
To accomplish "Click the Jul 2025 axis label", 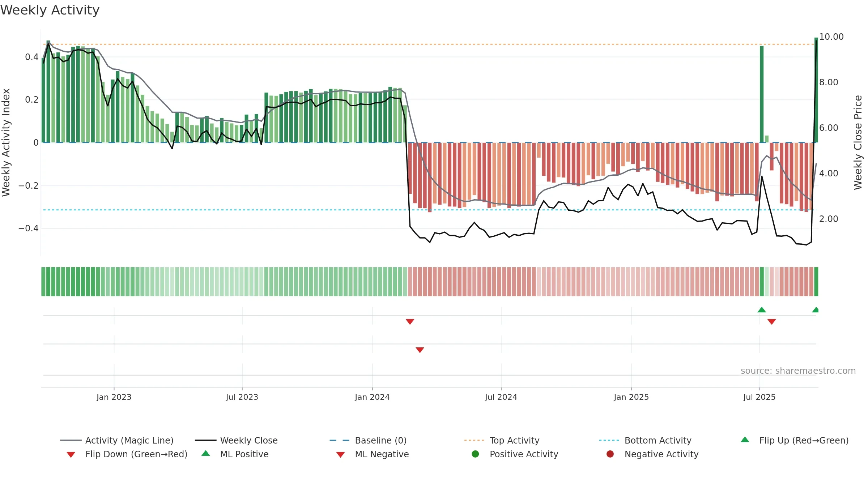I will pos(759,397).
